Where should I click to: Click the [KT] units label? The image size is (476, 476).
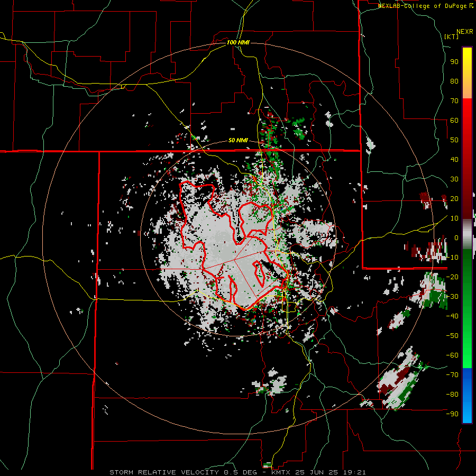(451, 36)
